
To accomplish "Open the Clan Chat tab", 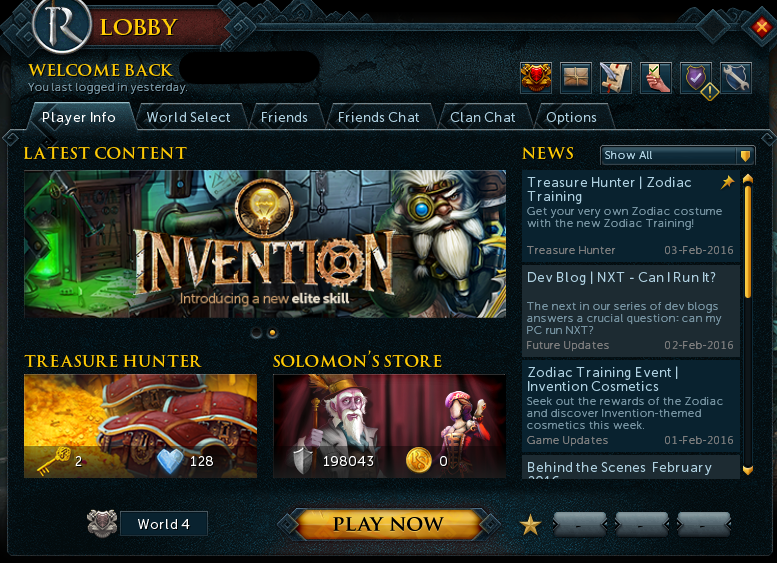I will (483, 117).
